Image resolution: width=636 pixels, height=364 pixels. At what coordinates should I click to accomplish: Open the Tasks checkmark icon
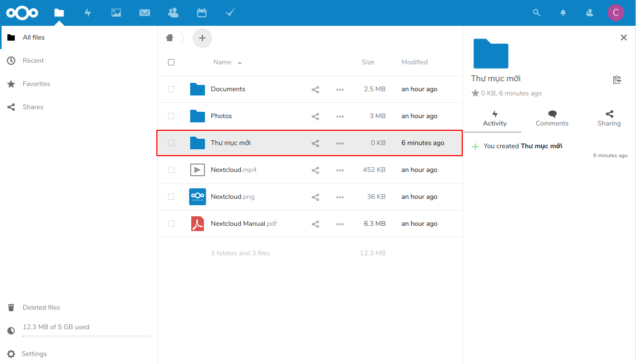coord(230,13)
